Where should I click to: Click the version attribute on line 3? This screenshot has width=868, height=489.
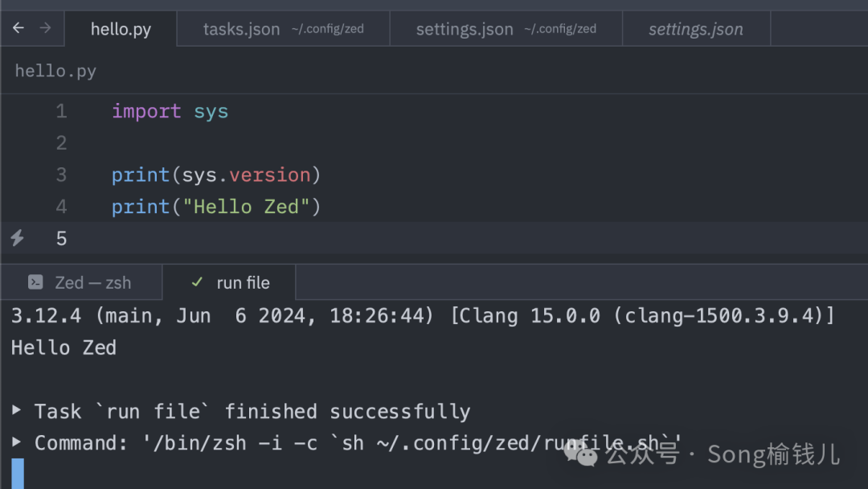(270, 175)
